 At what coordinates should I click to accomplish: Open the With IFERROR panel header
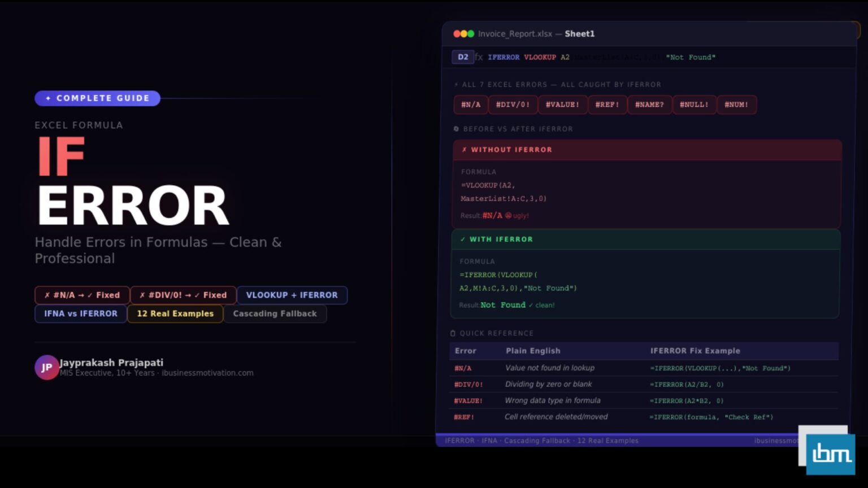646,239
